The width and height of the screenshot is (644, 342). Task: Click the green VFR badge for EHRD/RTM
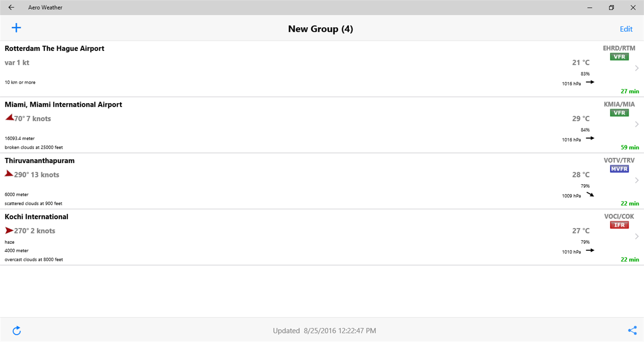pyautogui.click(x=619, y=57)
